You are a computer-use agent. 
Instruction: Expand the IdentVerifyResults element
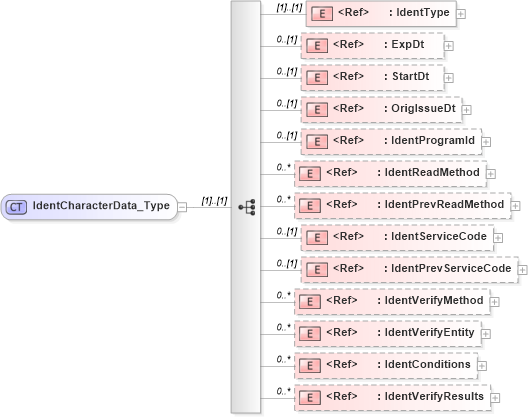point(495,398)
